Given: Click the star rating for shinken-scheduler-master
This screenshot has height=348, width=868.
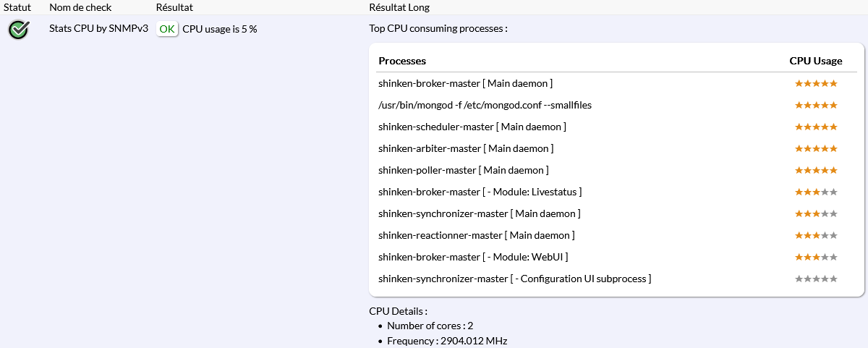Looking at the screenshot, I should pyautogui.click(x=816, y=127).
